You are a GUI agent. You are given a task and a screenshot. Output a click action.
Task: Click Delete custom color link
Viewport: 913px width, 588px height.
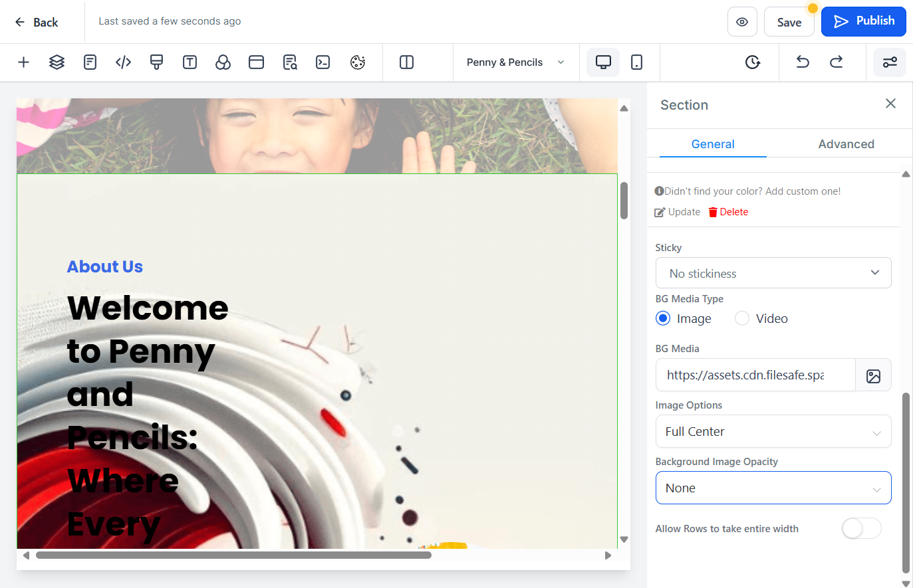(x=728, y=212)
